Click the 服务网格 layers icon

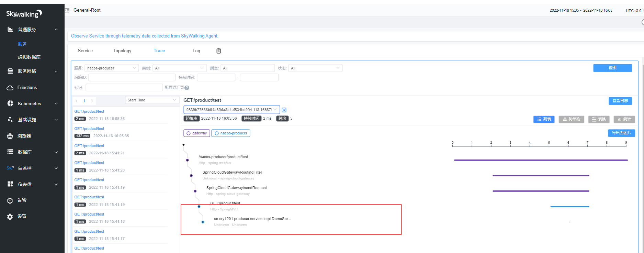tap(10, 71)
